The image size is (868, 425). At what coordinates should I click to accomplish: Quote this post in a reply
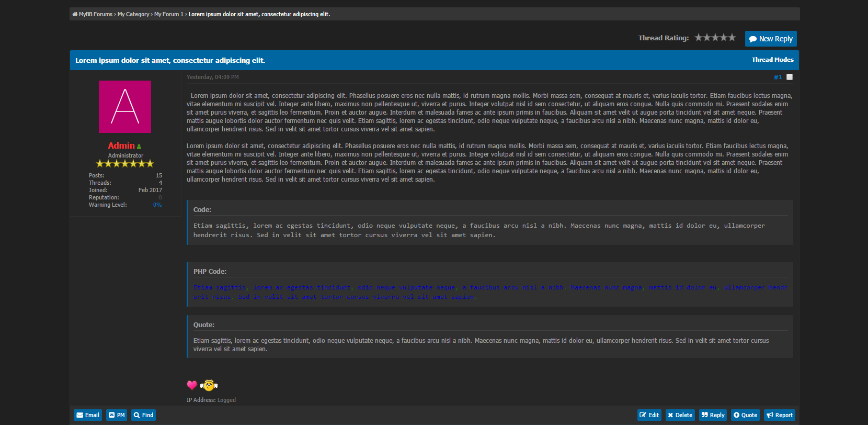(745, 415)
